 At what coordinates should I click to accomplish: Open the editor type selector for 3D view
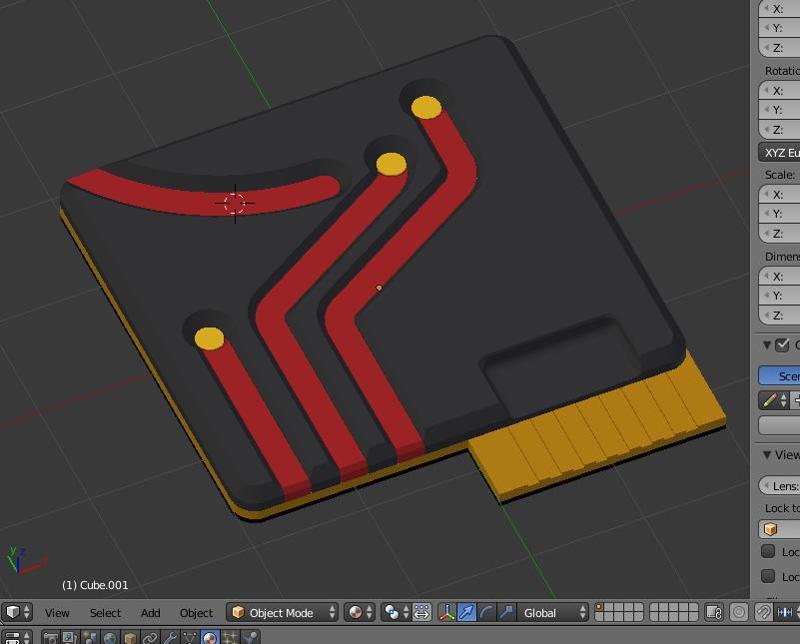coord(17,612)
